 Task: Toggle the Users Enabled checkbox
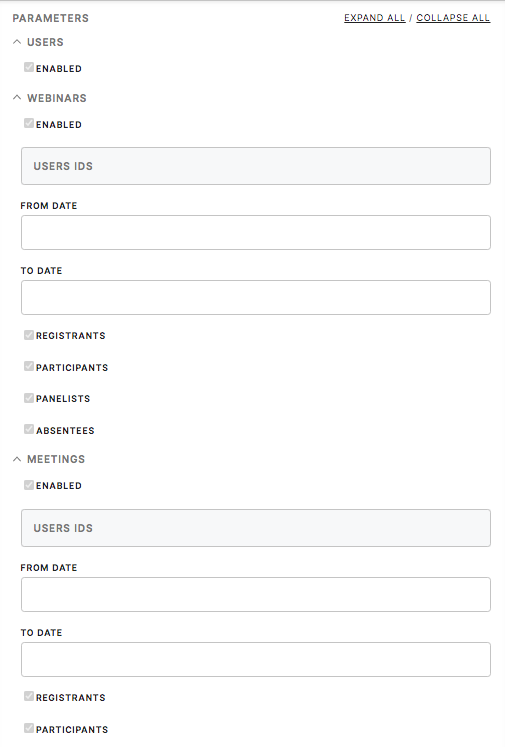pyautogui.click(x=29, y=67)
